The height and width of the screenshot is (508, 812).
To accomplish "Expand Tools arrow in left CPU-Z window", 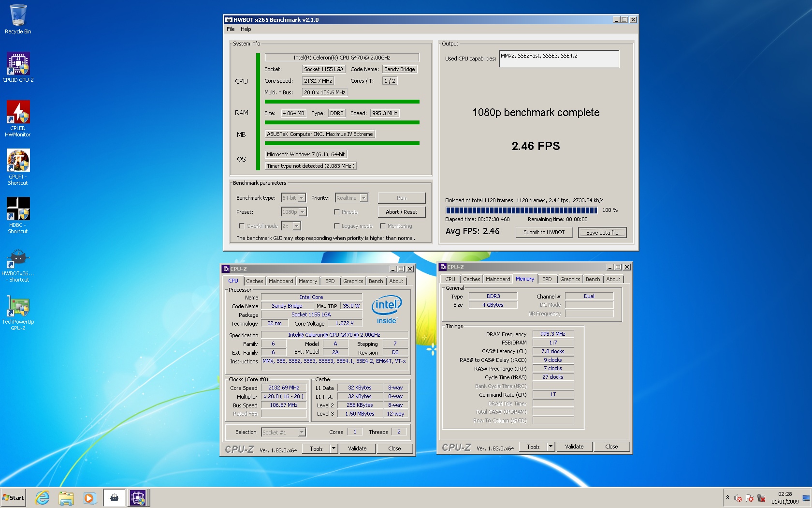I will click(x=333, y=448).
